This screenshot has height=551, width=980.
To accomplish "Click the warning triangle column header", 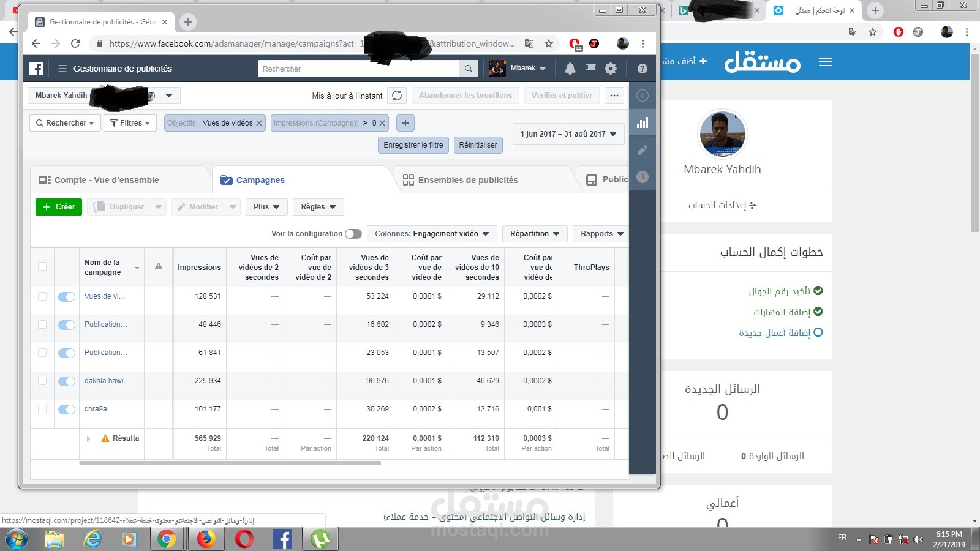I will (159, 266).
